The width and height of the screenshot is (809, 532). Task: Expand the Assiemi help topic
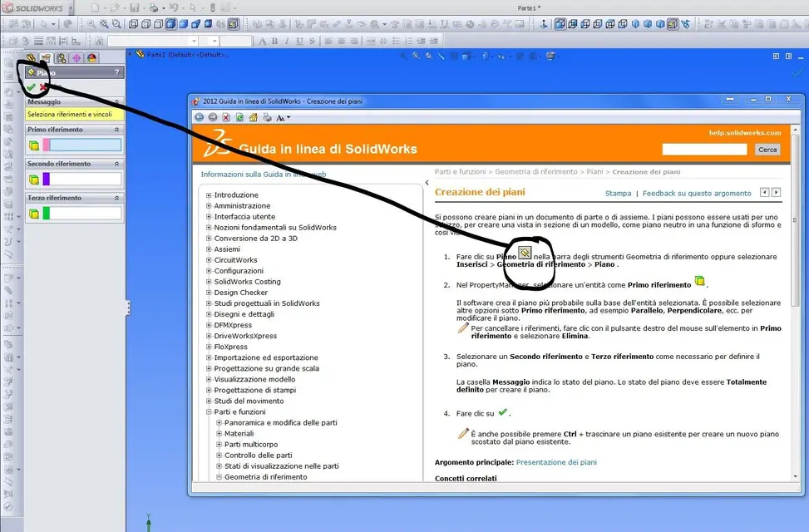click(209, 249)
